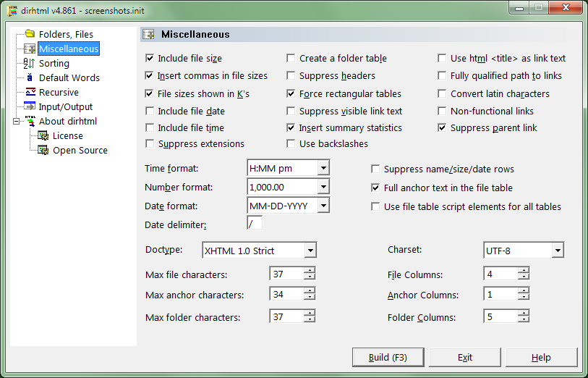Close the dirhtml window
Screen dimensions: 588x378
click(x=566, y=7)
